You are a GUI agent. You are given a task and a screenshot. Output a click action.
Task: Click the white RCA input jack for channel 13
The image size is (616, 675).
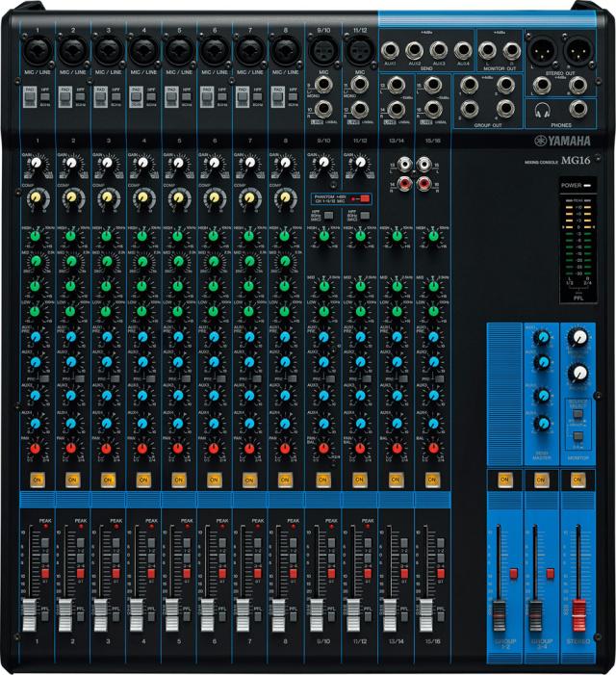404,164
